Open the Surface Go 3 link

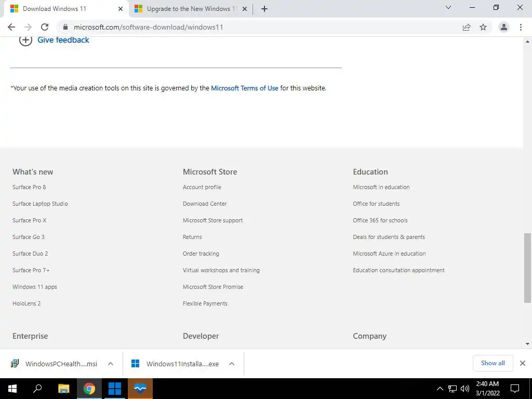(29, 237)
